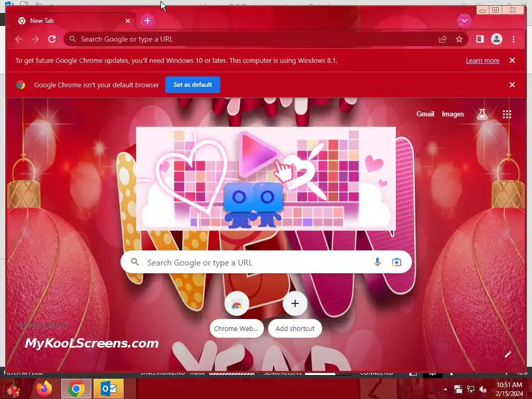The image size is (532, 399).
Task: Open the Google apps grid
Action: (x=507, y=114)
